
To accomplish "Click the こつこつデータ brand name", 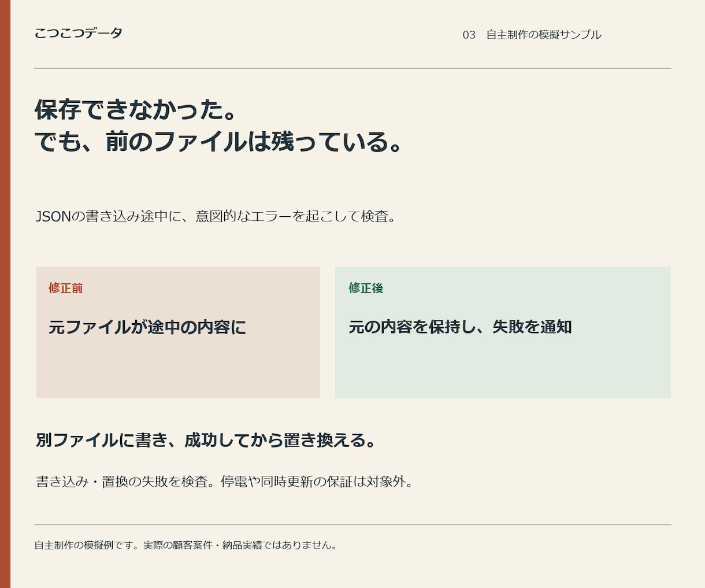I will coord(79,33).
